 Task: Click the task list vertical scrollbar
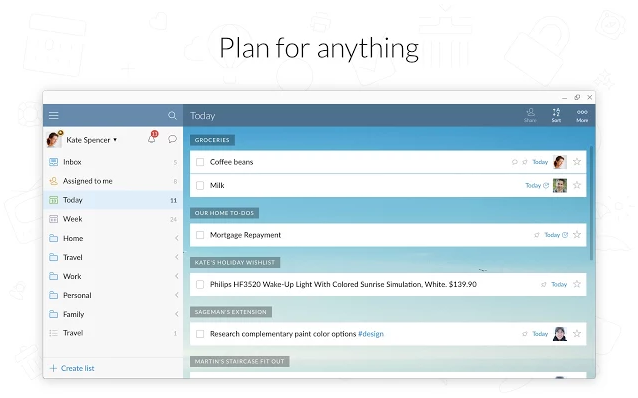coord(591,203)
